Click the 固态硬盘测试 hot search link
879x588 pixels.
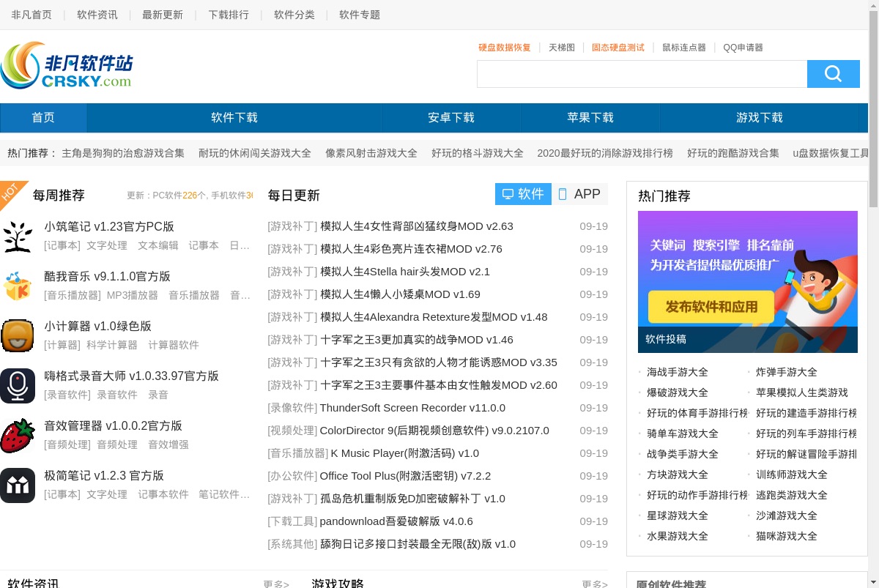tap(618, 48)
